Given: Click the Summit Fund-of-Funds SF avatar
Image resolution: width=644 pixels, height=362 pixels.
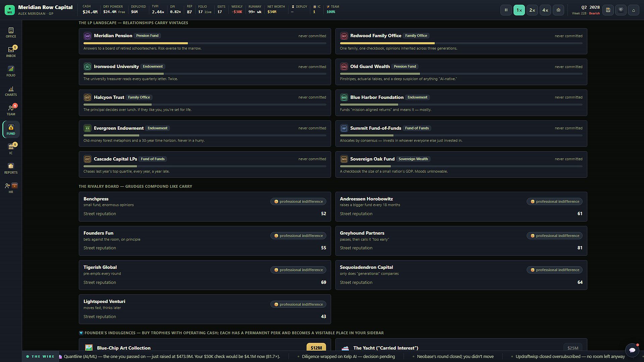Looking at the screenshot, I should point(344,128).
